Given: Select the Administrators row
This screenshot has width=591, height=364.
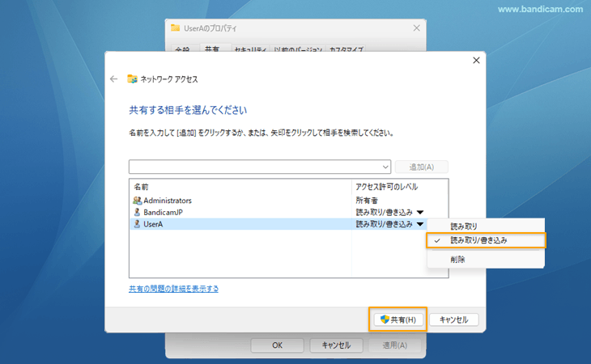Looking at the screenshot, I should tap(289, 201).
